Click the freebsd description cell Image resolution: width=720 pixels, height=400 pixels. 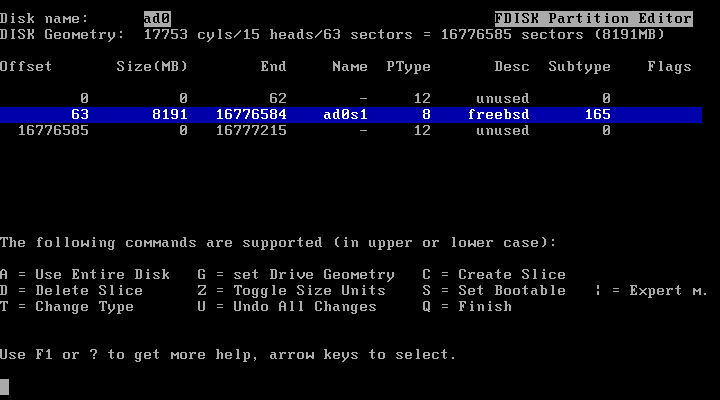[x=498, y=114]
